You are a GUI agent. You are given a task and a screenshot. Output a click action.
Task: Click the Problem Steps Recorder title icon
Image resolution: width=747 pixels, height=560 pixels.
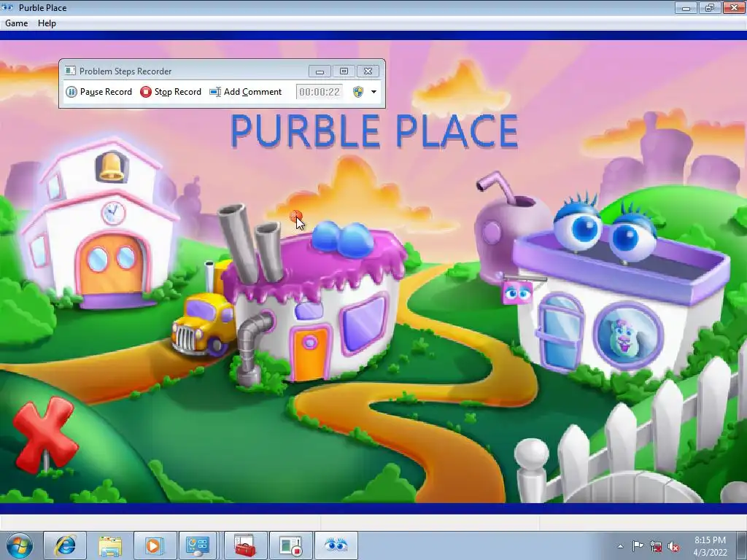70,71
